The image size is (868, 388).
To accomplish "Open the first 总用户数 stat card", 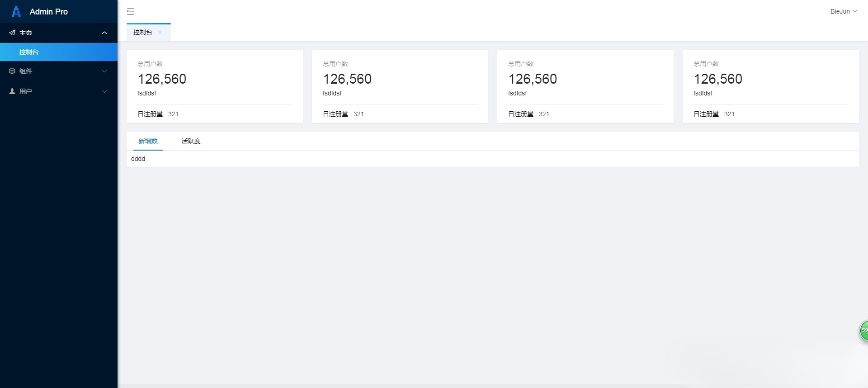I will pyautogui.click(x=214, y=86).
